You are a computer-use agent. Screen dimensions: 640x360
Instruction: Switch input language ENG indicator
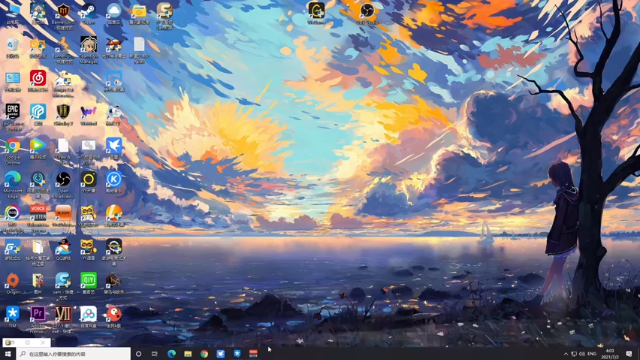click(x=591, y=354)
